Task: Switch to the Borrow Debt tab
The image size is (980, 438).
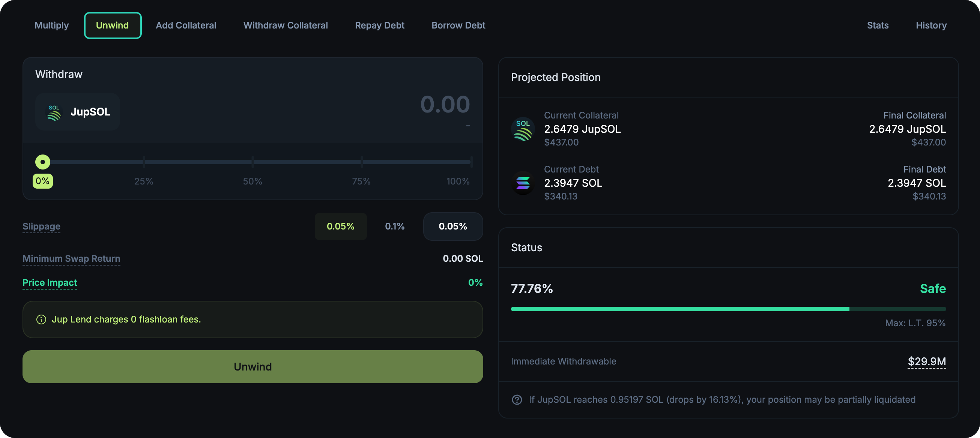Action: click(458, 25)
